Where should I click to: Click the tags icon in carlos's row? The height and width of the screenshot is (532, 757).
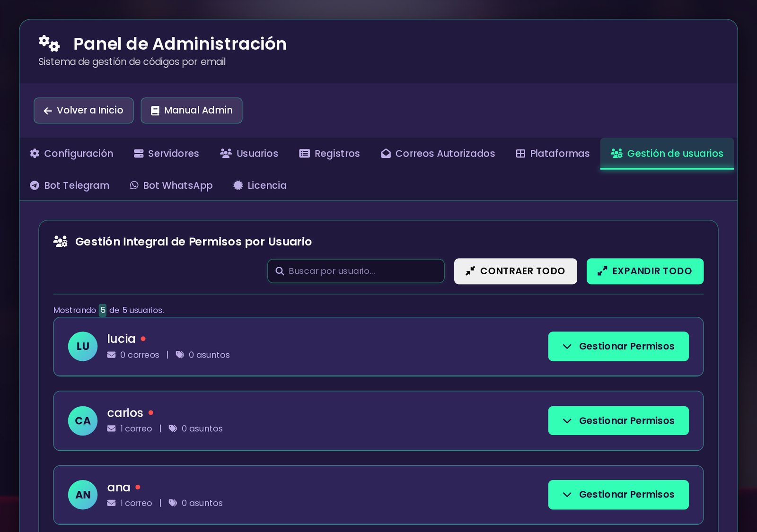(x=173, y=428)
